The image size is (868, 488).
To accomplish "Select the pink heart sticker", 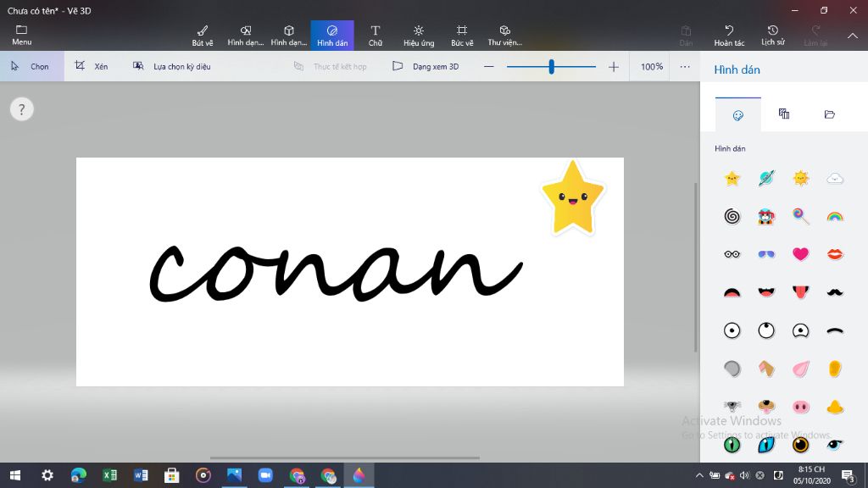I will tap(800, 254).
